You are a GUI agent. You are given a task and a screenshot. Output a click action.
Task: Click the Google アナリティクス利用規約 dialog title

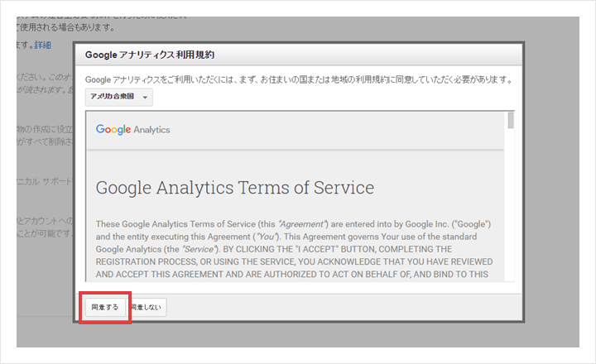(x=150, y=55)
